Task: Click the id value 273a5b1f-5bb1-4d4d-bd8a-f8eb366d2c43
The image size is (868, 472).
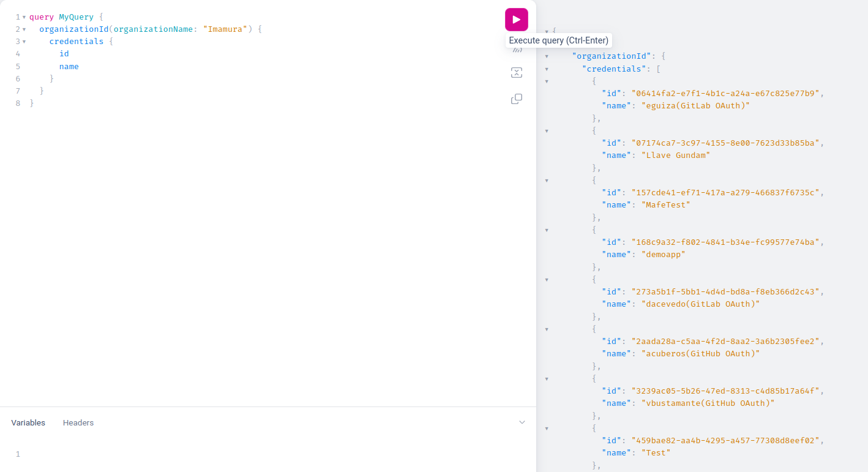Action: point(726,291)
